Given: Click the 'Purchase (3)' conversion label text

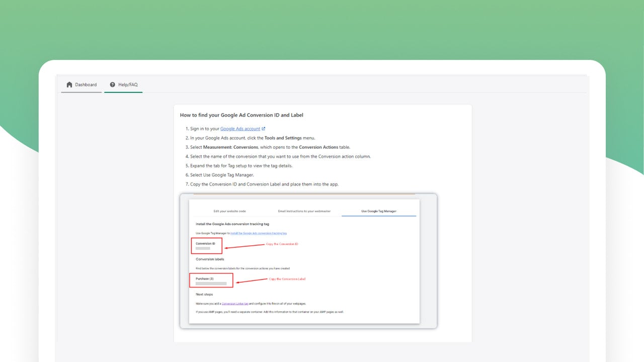Looking at the screenshot, I should 205,279.
